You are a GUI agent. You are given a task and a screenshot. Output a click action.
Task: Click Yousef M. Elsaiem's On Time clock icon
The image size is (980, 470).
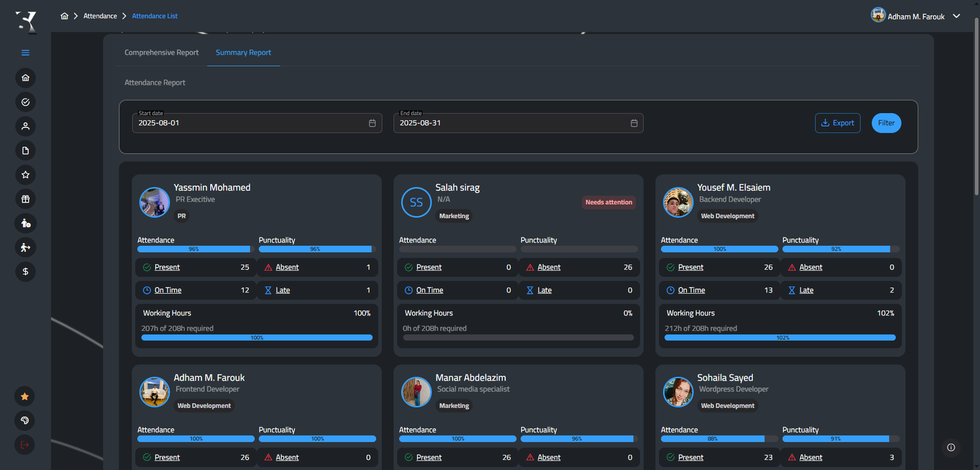point(671,290)
